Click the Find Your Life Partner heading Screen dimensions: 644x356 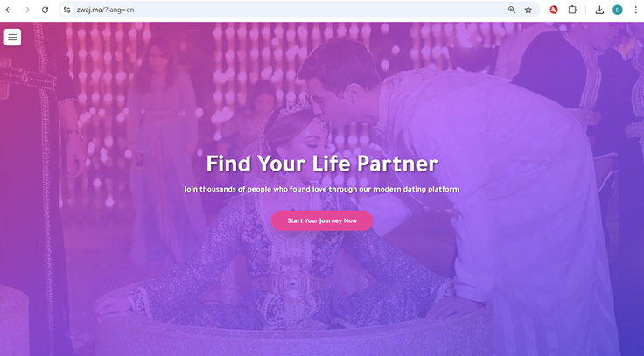click(322, 164)
